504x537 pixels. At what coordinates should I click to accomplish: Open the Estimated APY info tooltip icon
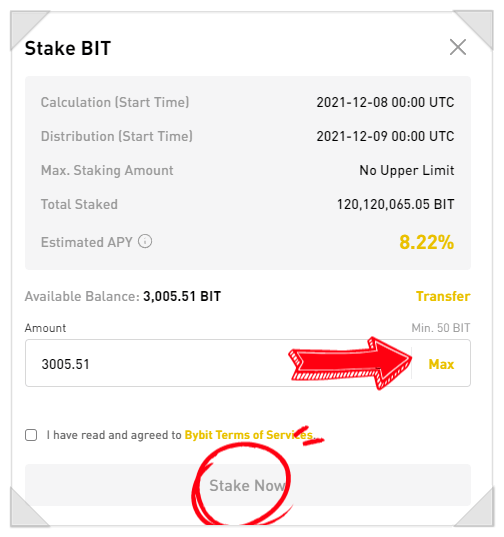tap(145, 241)
